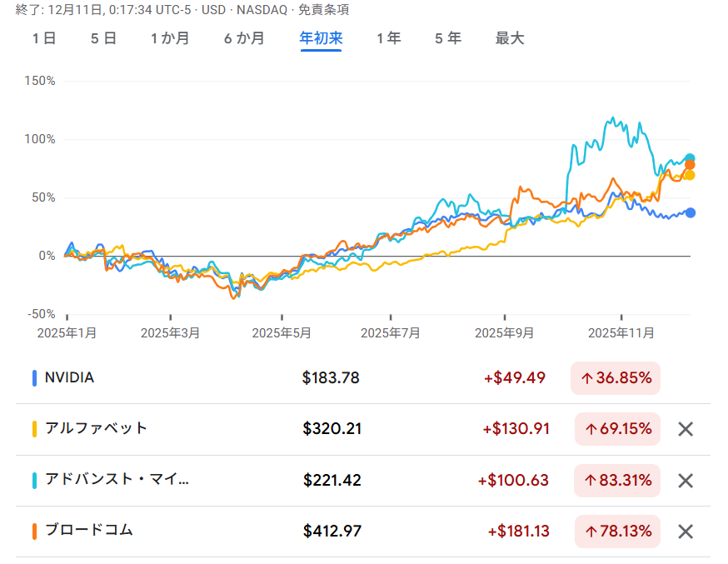The image size is (728, 564).
Task: Click the yellow アルファベット color marker
Action: click(x=34, y=429)
